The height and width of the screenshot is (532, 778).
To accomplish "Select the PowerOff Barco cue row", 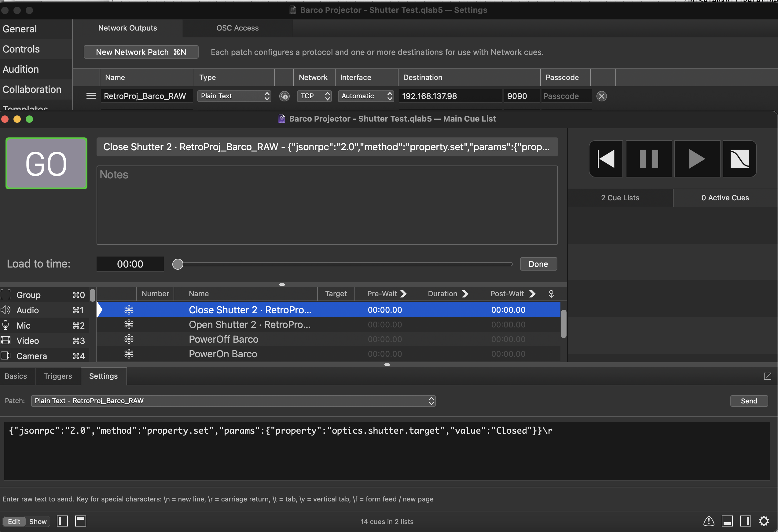I will [328, 339].
